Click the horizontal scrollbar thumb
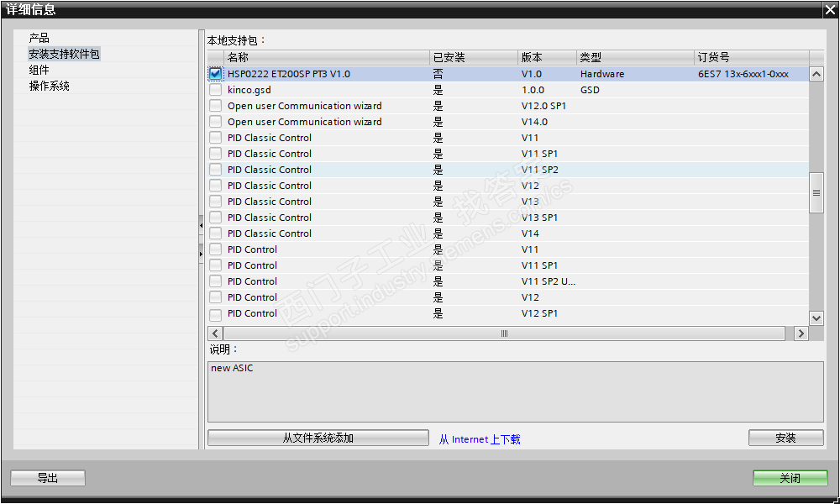The width and height of the screenshot is (840, 504). (x=504, y=333)
